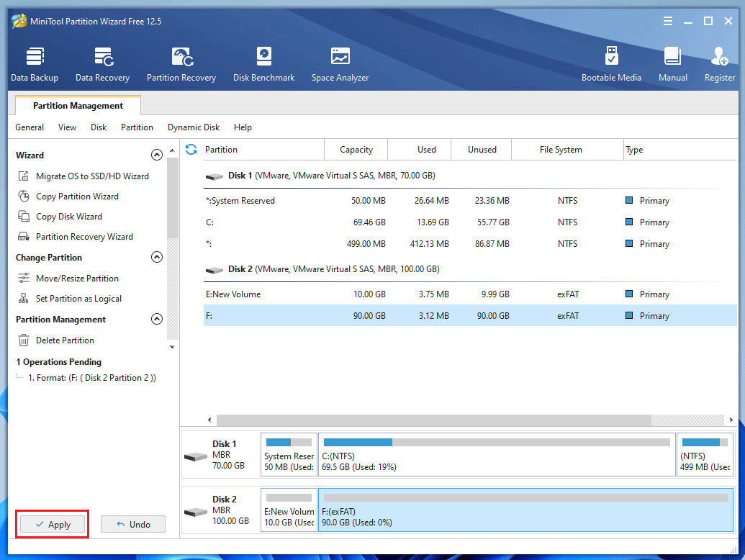
Task: Click the Used column header
Action: coord(420,150)
